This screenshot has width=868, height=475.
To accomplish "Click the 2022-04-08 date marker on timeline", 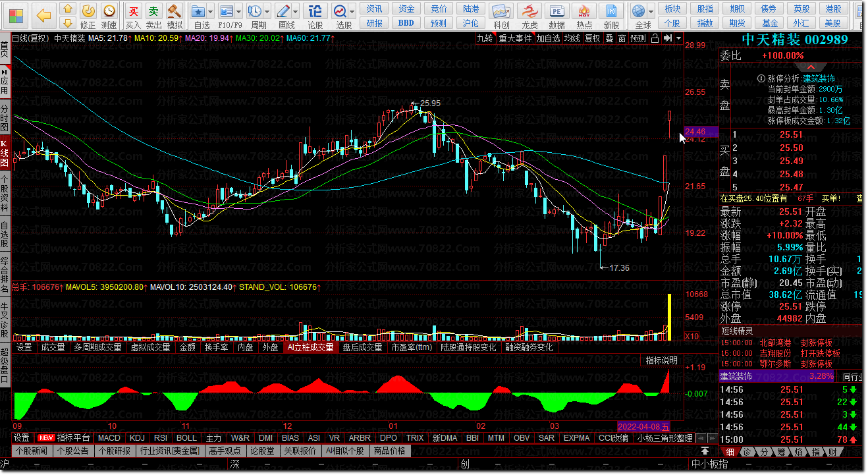I will (644, 426).
